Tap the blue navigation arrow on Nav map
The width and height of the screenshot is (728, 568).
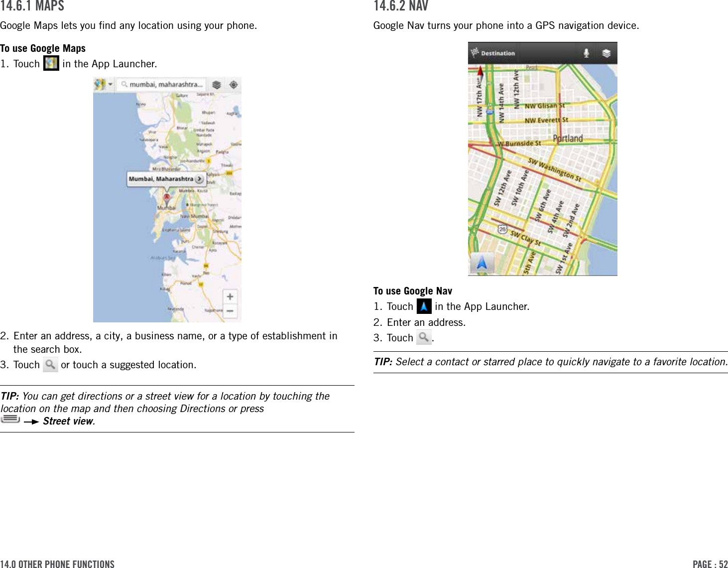(x=482, y=263)
